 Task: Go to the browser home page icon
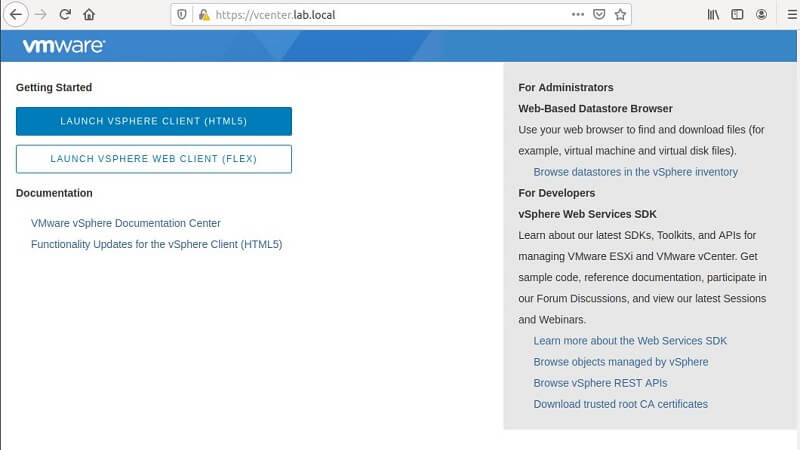point(90,15)
